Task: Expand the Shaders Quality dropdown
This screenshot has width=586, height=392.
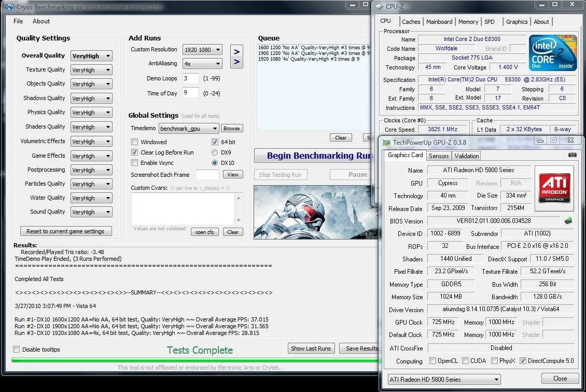Action: [91, 127]
